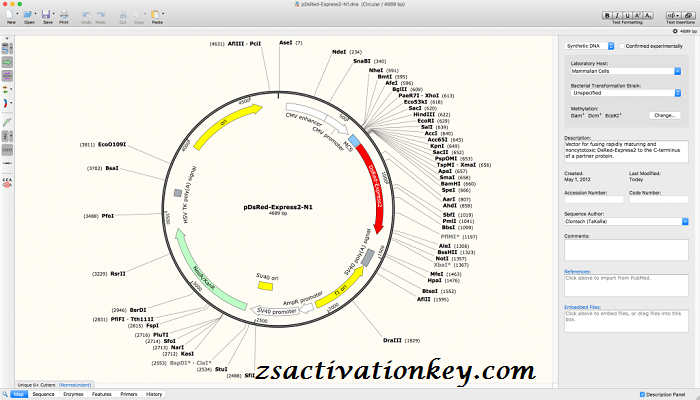The width and height of the screenshot is (700, 400).
Task: Click the EcoO109I enzyme site label
Action: pyautogui.click(x=112, y=145)
